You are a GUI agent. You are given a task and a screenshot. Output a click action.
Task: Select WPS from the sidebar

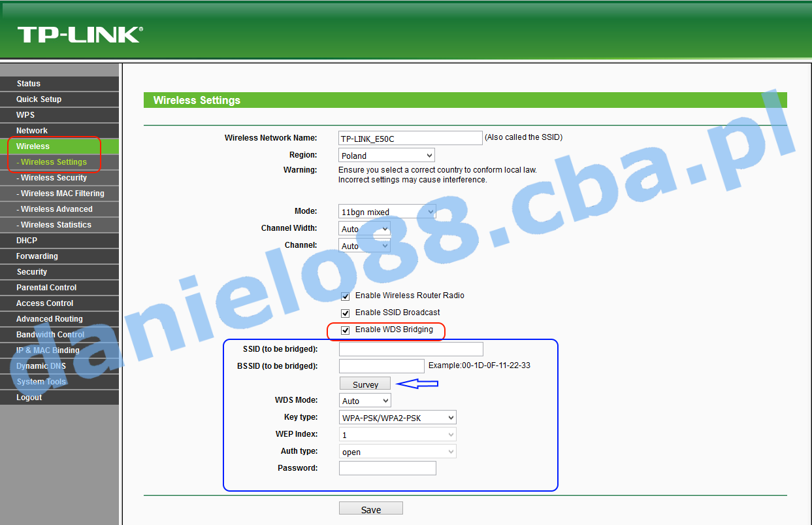click(59, 115)
